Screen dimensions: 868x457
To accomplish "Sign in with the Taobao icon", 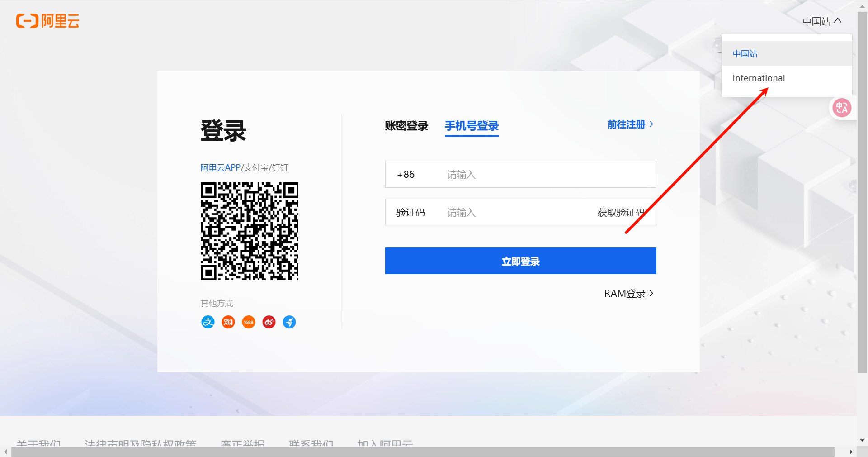I will point(228,322).
